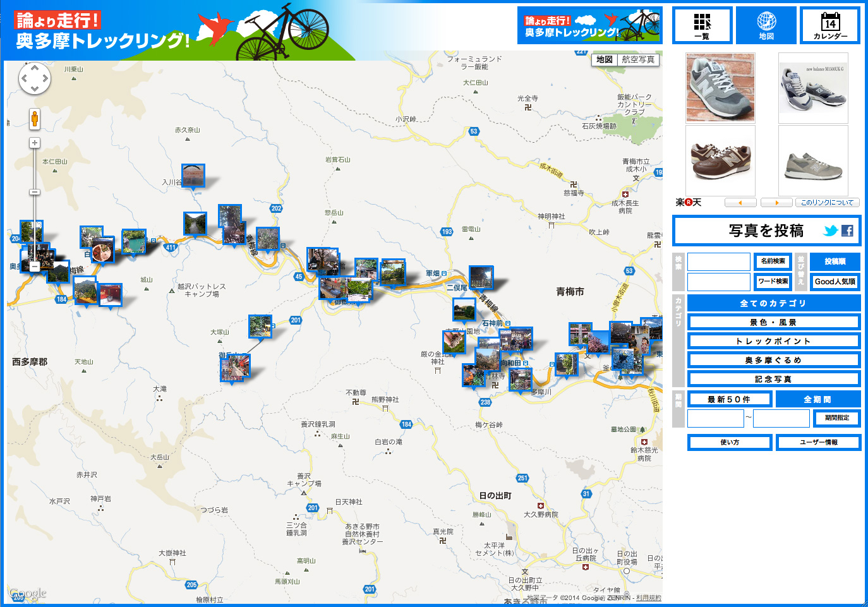Show previous Rakuten ad items
This screenshot has height=607, width=868.
740,203
